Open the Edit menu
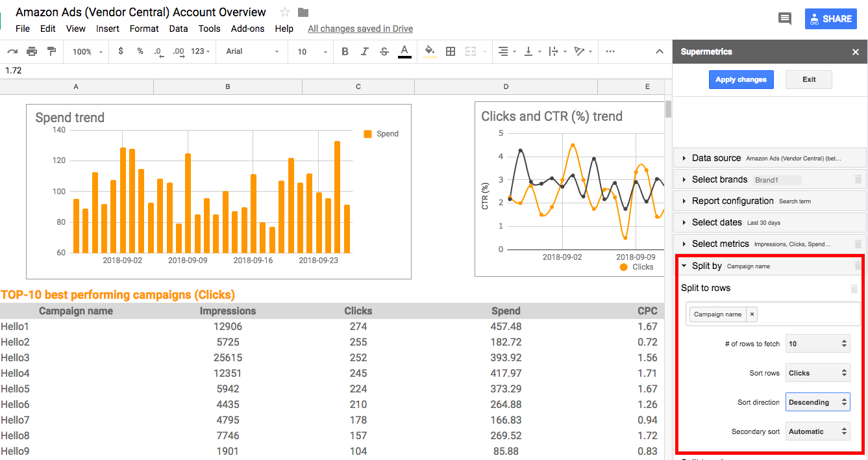The width and height of the screenshot is (868, 460). click(x=47, y=29)
